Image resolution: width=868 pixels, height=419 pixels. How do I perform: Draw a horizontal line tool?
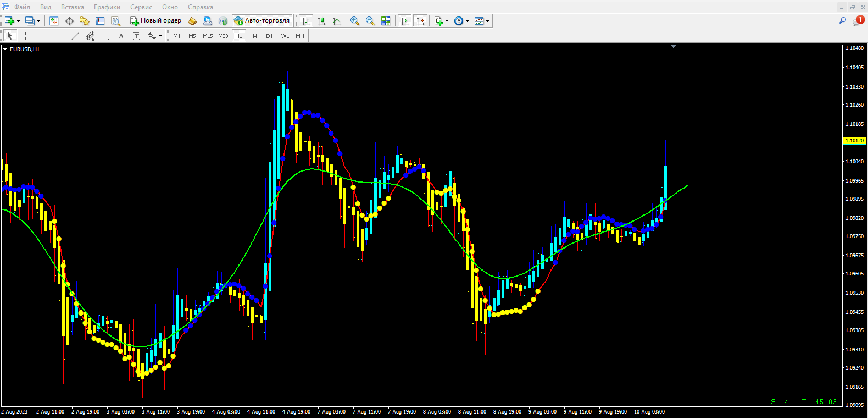(x=60, y=36)
